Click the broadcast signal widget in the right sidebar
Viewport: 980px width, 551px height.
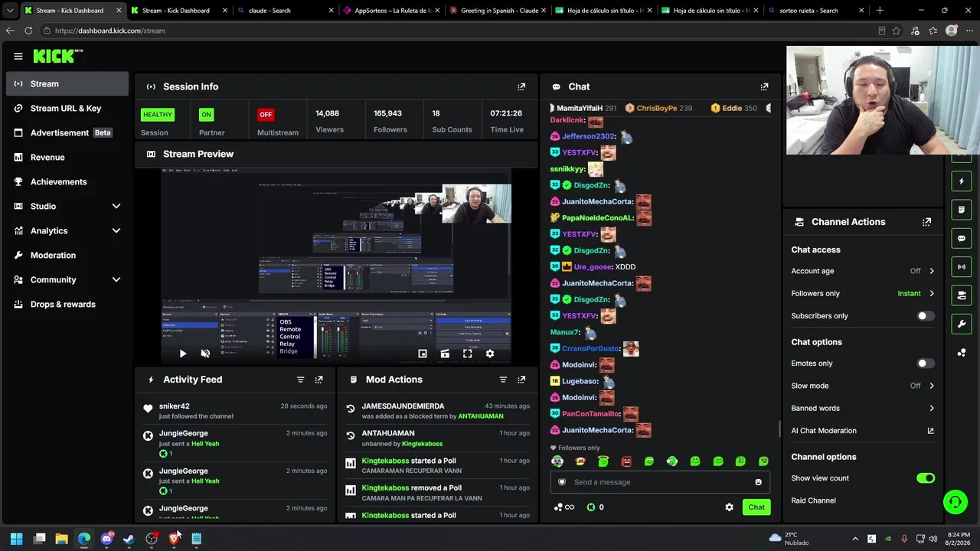[x=962, y=267]
